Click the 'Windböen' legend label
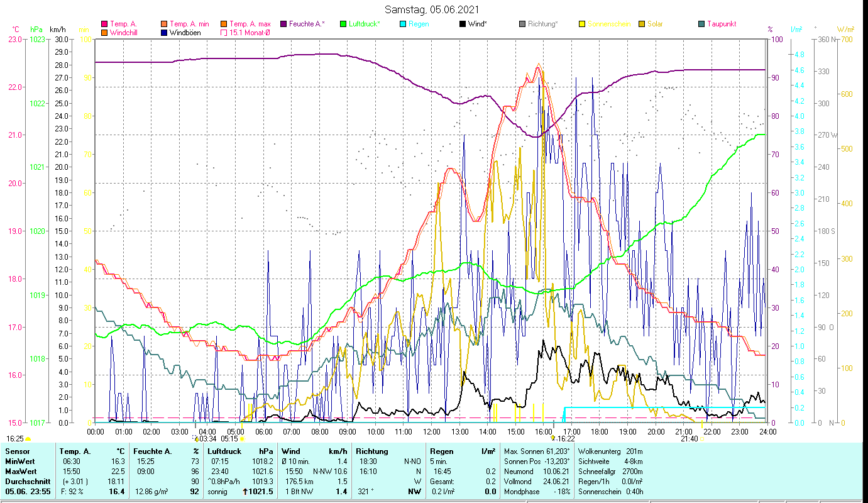 [186, 32]
